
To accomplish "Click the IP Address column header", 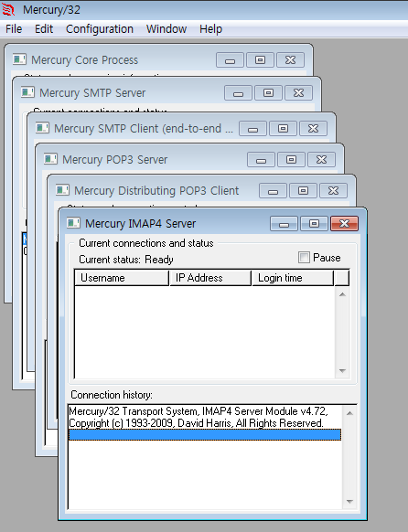I will coord(210,278).
